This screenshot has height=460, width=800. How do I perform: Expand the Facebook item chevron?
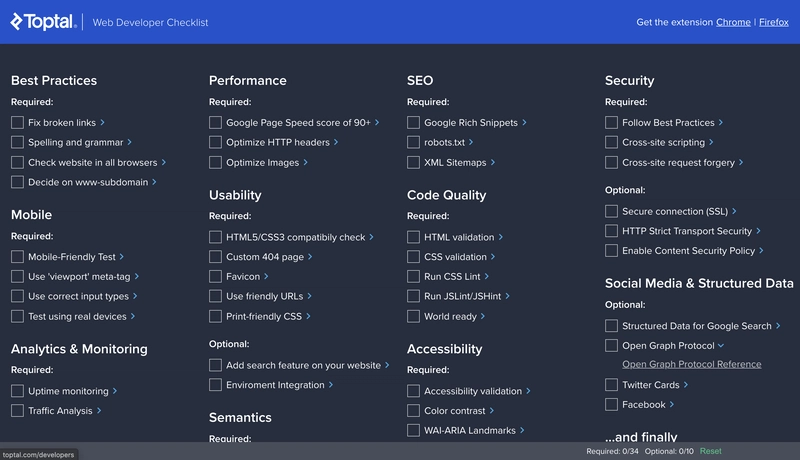coord(672,404)
